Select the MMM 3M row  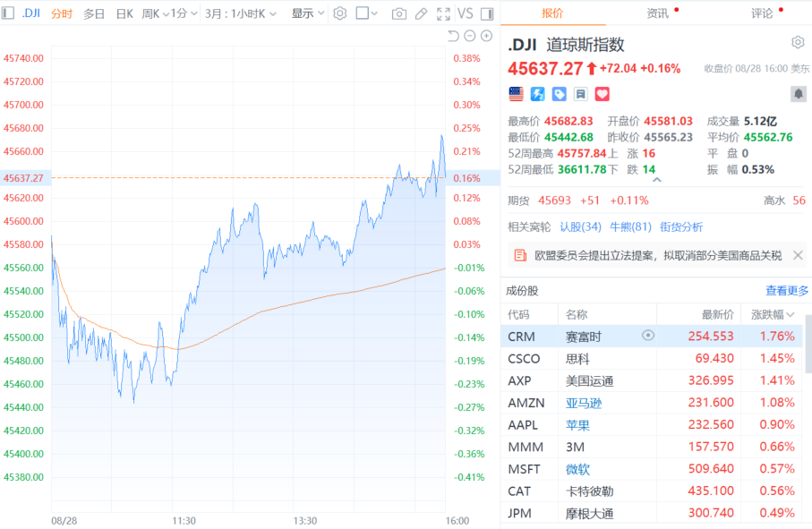click(x=652, y=447)
